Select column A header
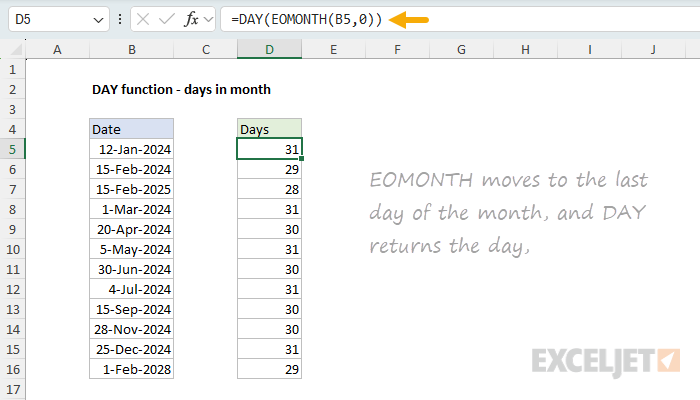The width and height of the screenshot is (700, 400). pyautogui.click(x=57, y=50)
